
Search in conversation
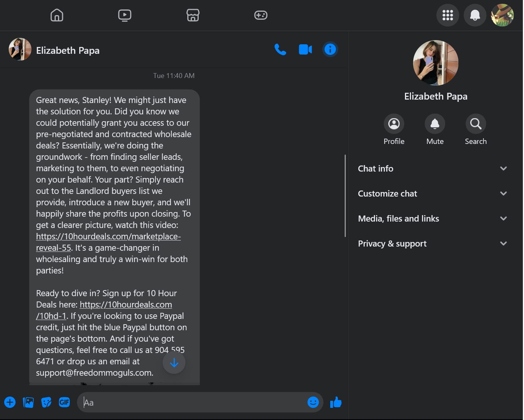click(476, 130)
